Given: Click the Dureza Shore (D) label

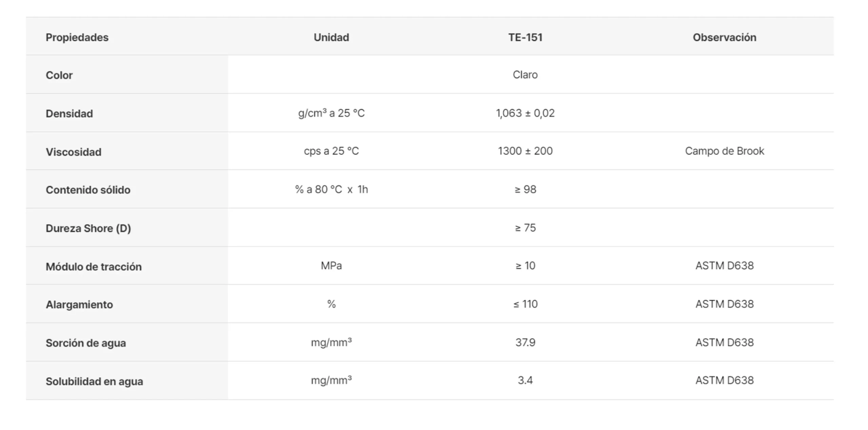Looking at the screenshot, I should click(88, 228).
